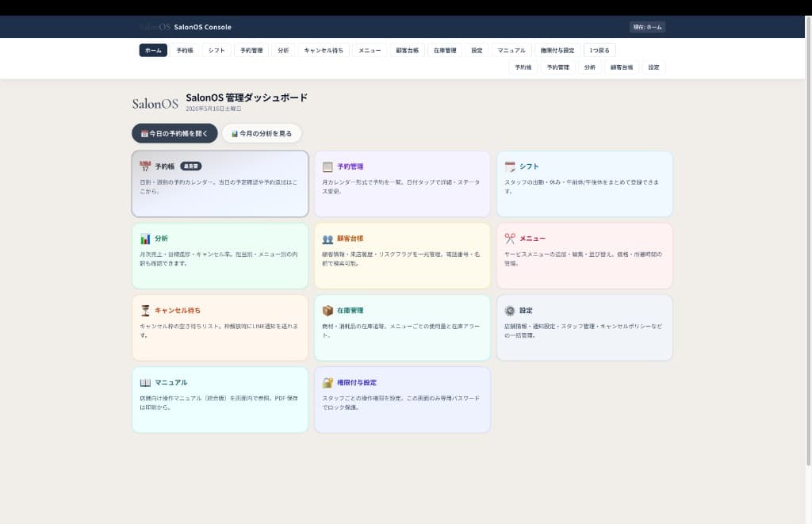The image size is (812, 524).
Task: Open today's booking with 今日の予約帳を開く button
Action: click(x=174, y=133)
